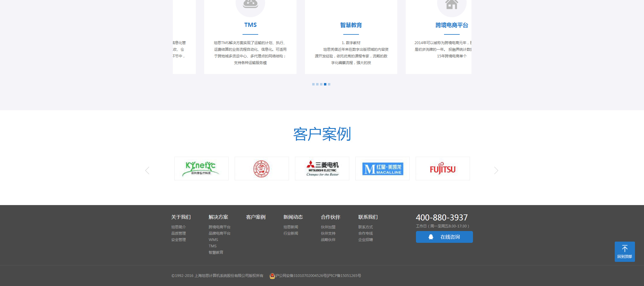Open the 解决方案 footer menu heading

(218, 217)
